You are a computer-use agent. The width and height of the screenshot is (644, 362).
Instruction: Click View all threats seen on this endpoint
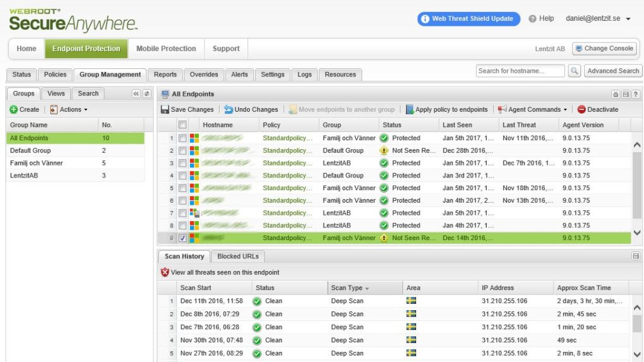point(225,272)
